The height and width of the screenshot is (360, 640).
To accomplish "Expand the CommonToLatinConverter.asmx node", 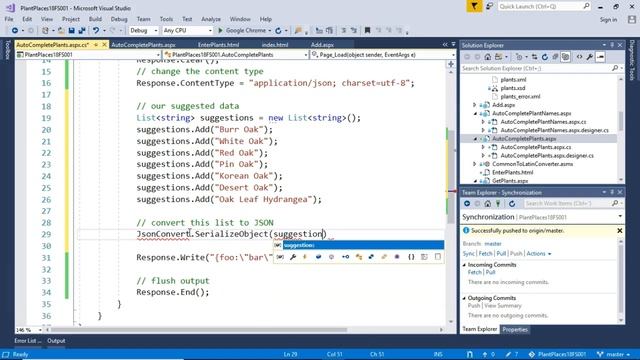I will (x=475, y=164).
